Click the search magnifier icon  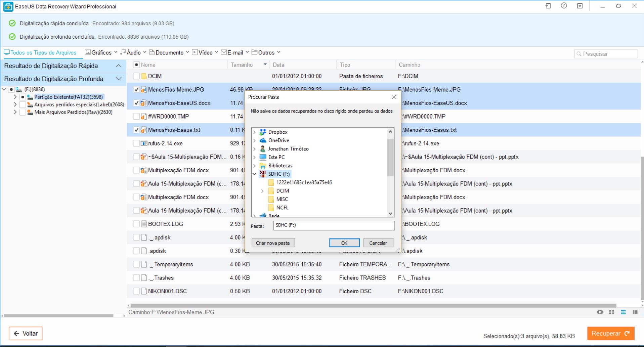579,54
